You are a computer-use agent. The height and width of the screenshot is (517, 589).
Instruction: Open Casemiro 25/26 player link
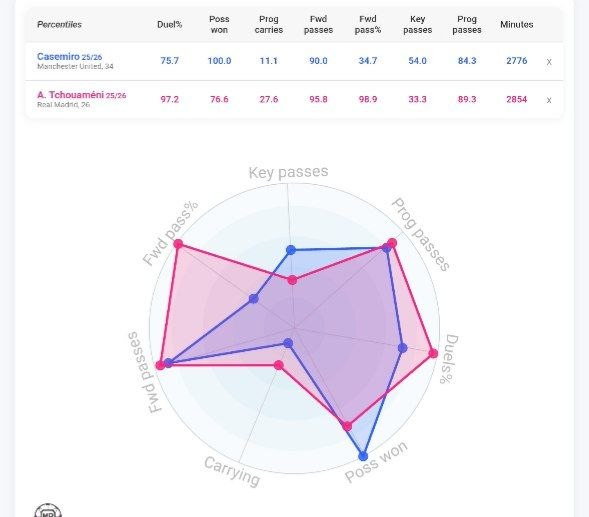click(x=69, y=57)
